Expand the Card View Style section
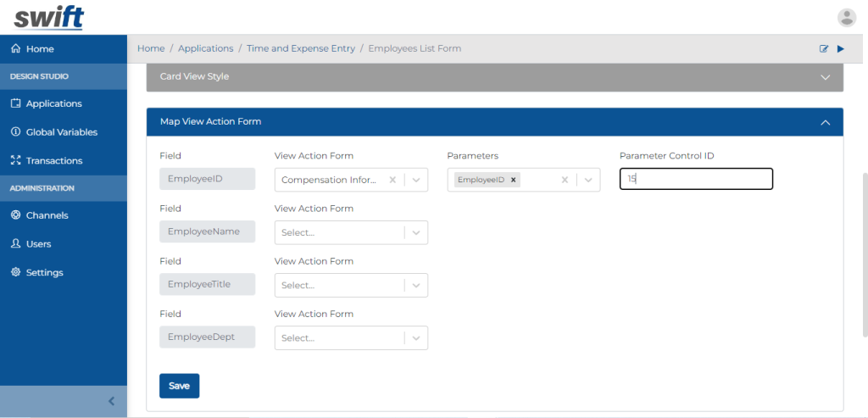This screenshot has width=868, height=418. click(x=825, y=77)
